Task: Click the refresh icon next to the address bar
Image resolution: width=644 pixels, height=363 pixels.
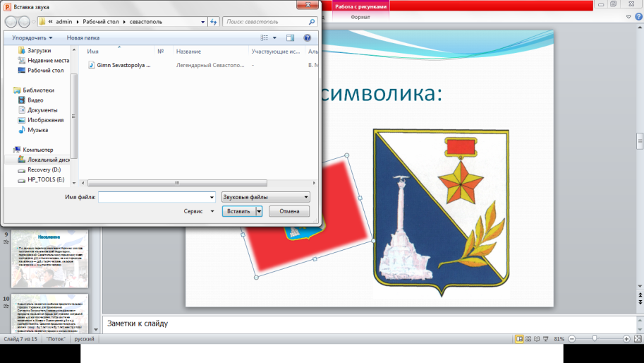Action: 214,22
